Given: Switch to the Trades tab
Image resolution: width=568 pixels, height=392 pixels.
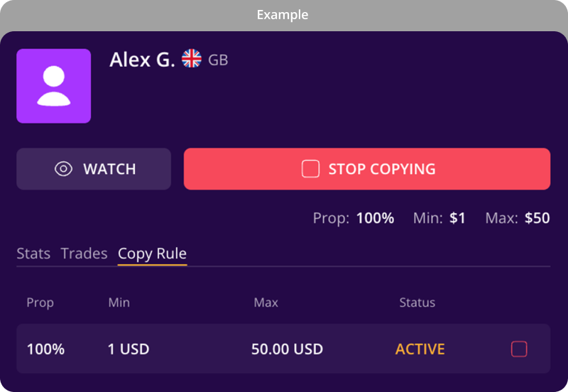Looking at the screenshot, I should coord(84,254).
